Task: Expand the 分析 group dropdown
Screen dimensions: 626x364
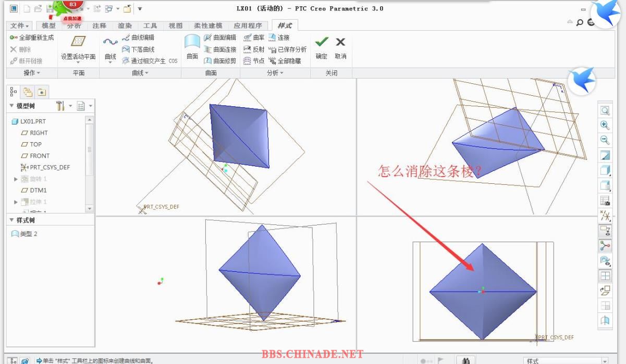Action: coord(275,73)
